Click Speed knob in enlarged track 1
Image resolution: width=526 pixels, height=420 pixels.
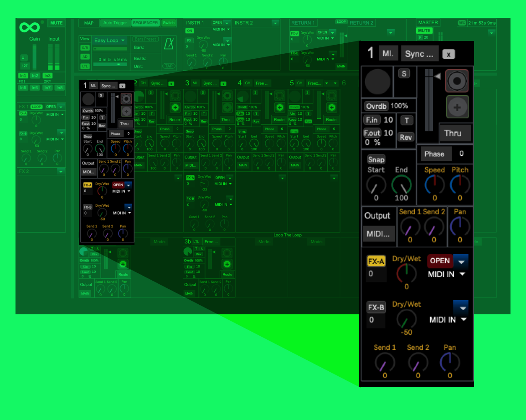click(x=434, y=184)
